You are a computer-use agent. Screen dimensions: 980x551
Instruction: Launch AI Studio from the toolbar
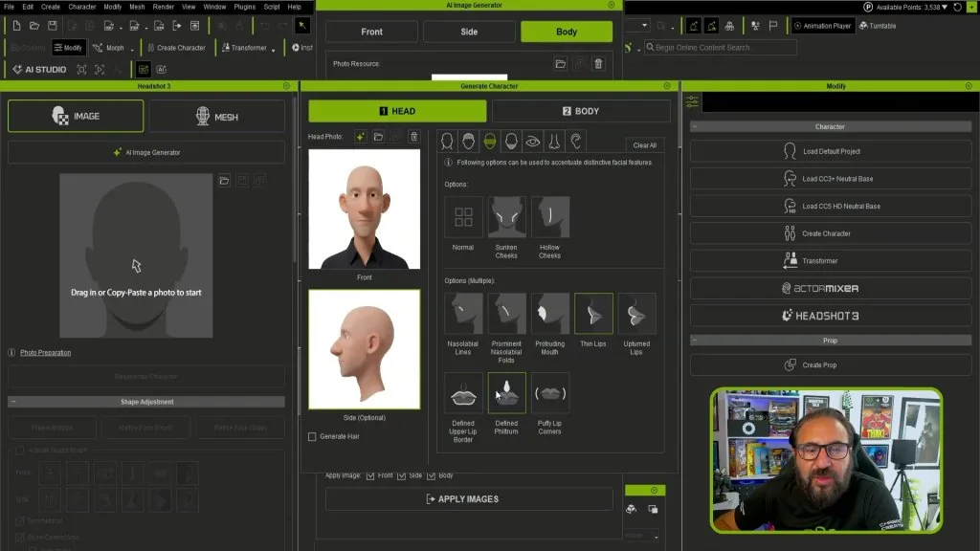click(x=39, y=69)
